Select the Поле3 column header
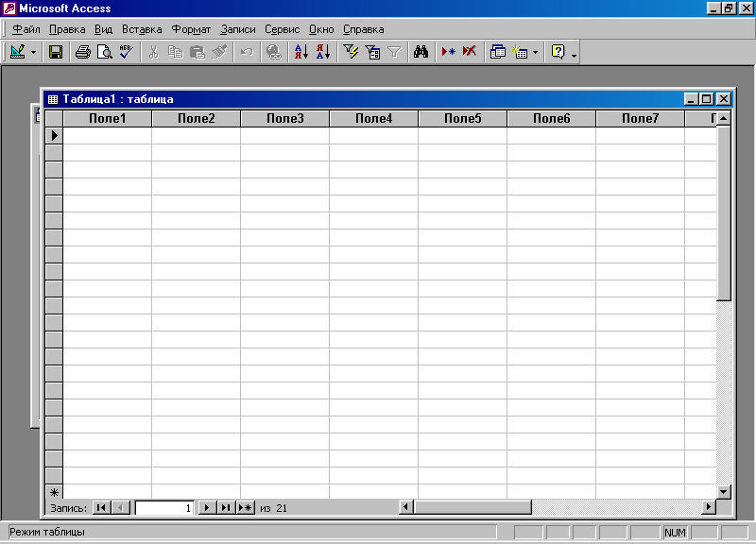756x544 pixels. coord(285,119)
